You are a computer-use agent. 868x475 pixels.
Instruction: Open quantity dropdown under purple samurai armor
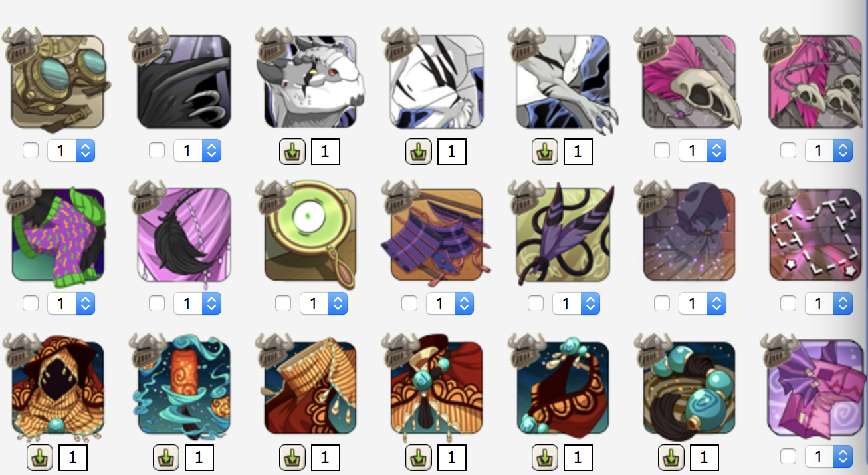450,304
